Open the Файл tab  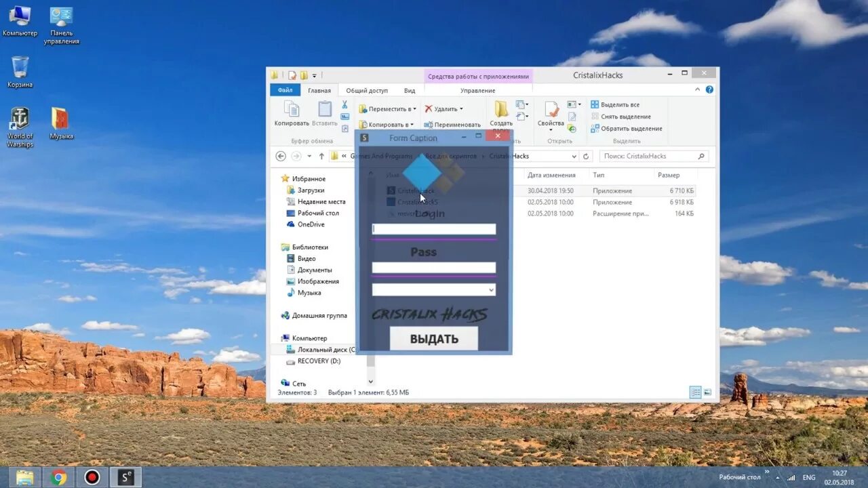click(285, 90)
